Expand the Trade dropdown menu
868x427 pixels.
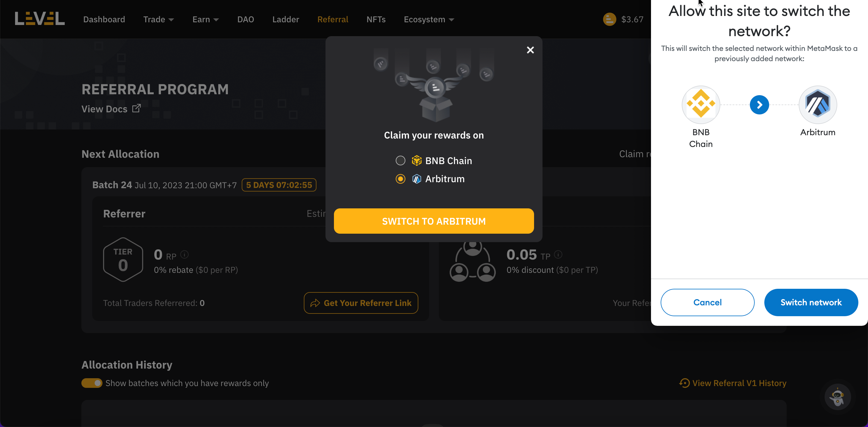(158, 20)
